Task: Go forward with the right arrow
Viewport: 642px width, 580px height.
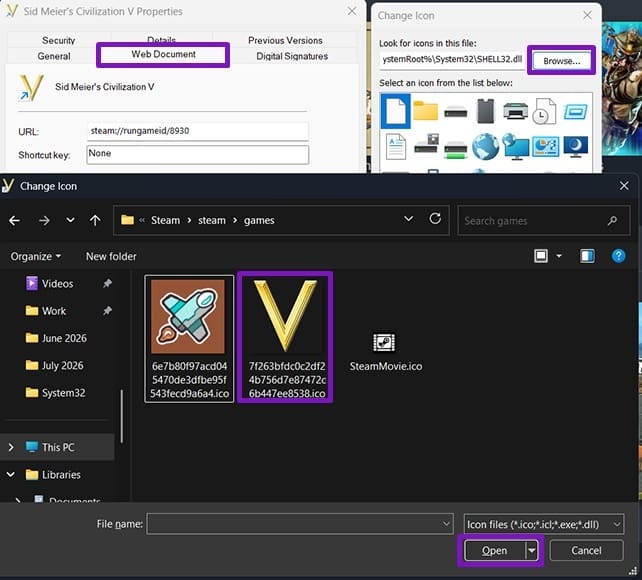Action: click(x=44, y=221)
